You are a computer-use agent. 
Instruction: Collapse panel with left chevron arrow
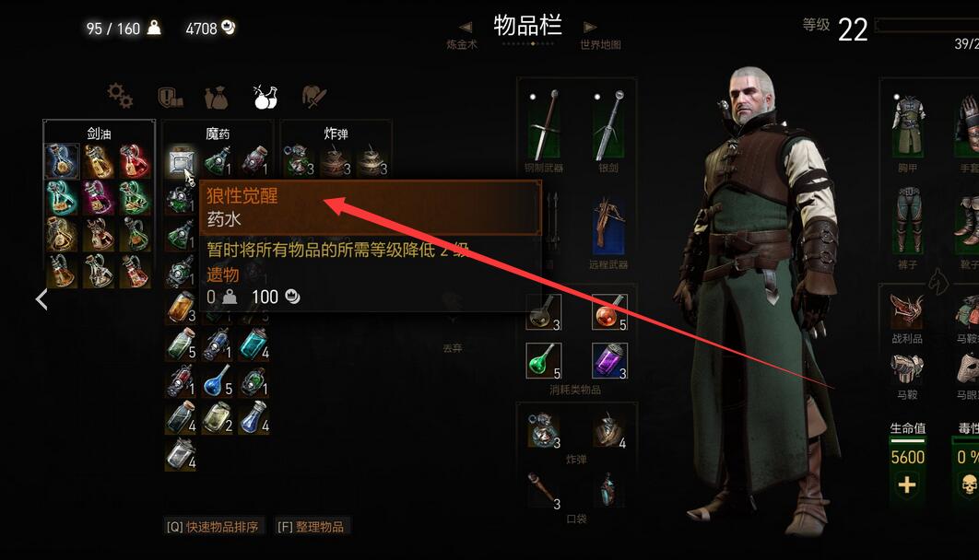point(41,299)
